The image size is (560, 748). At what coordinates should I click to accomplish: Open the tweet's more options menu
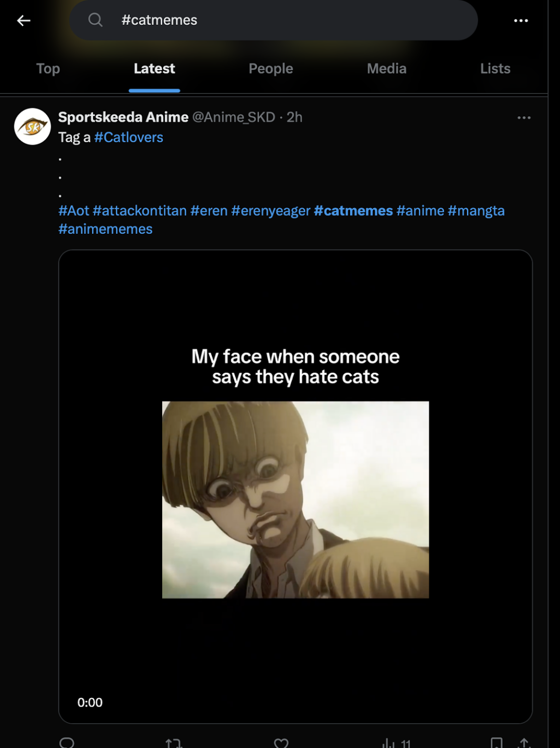click(523, 118)
